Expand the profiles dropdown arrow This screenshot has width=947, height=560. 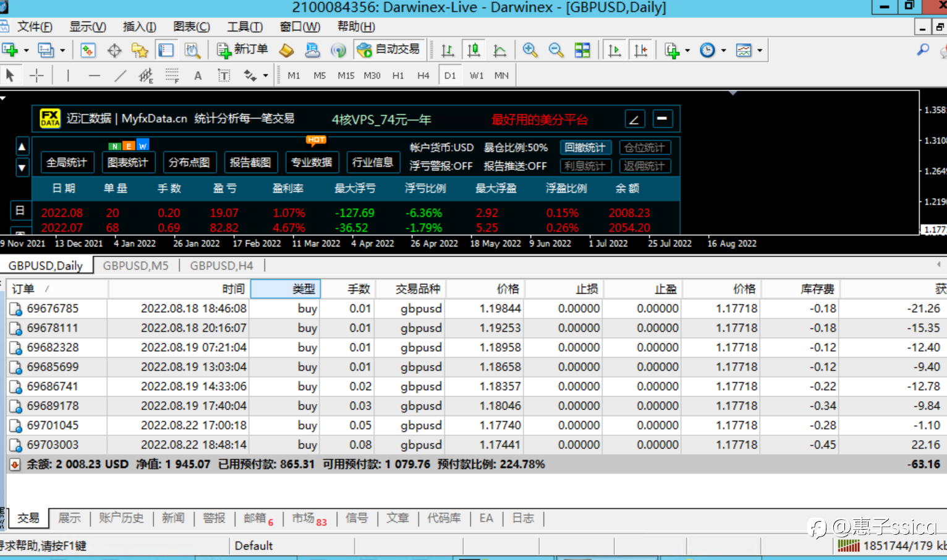click(x=62, y=51)
